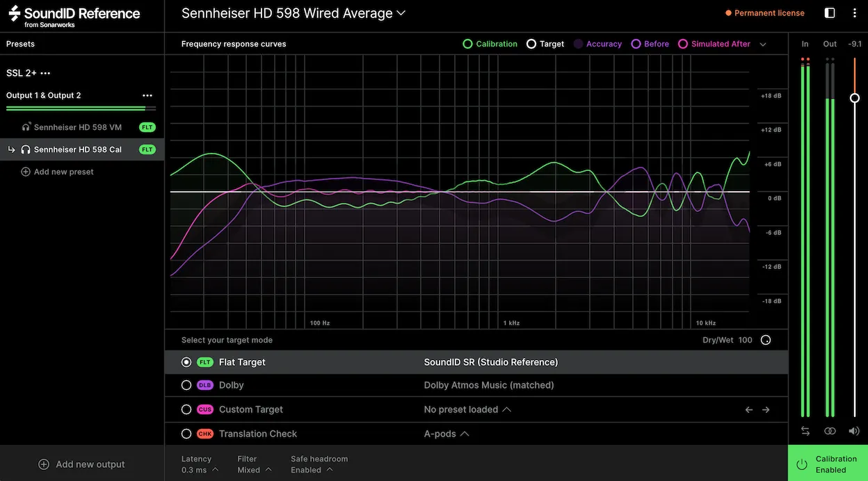Select the Dolby radio button
Screen dimensions: 868x481
point(186,385)
